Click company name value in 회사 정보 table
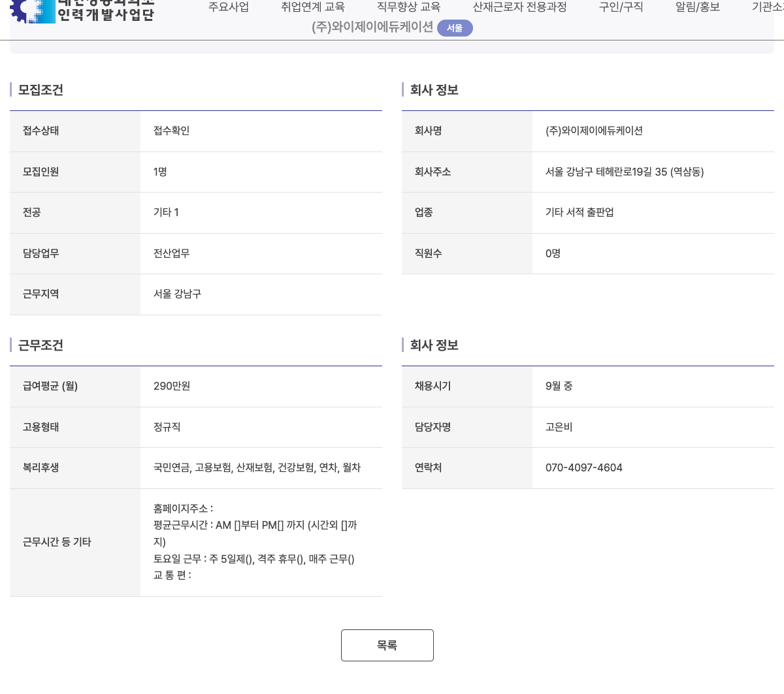The image size is (784, 694). [x=594, y=131]
